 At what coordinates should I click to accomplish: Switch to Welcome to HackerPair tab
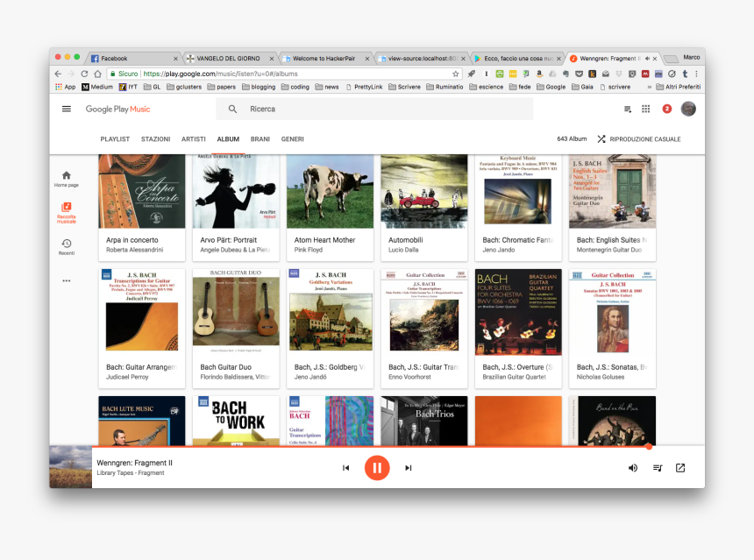coord(325,58)
